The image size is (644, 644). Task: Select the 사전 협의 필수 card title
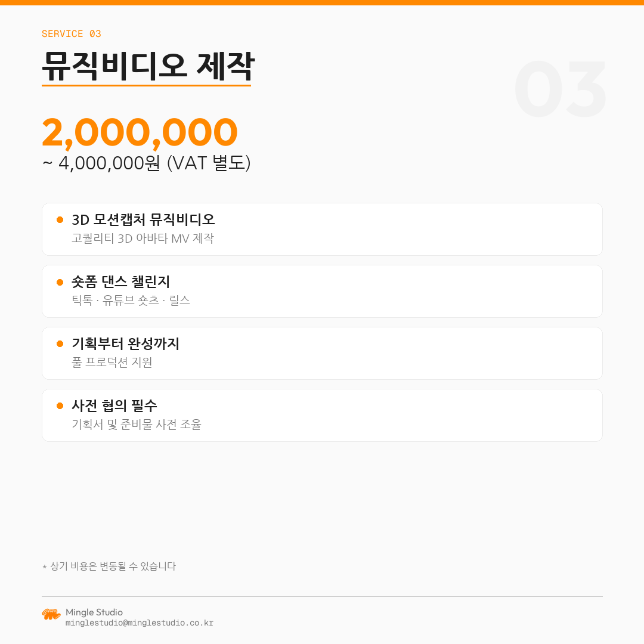pos(114,405)
